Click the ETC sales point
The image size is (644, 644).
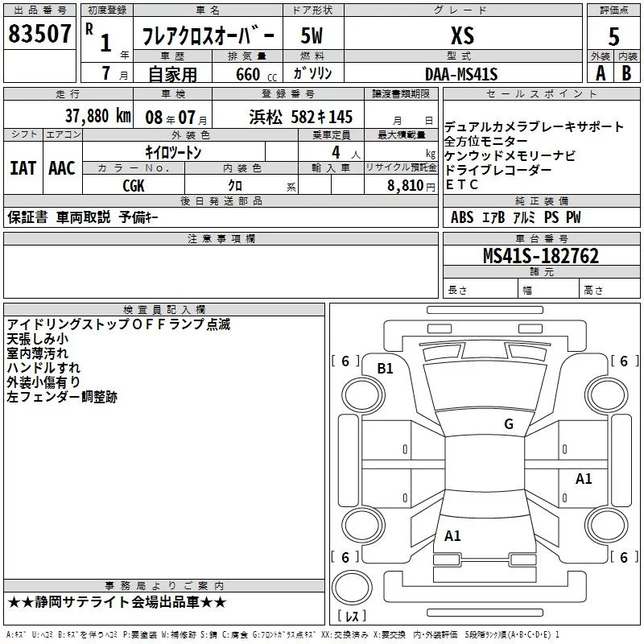pyautogui.click(x=461, y=184)
